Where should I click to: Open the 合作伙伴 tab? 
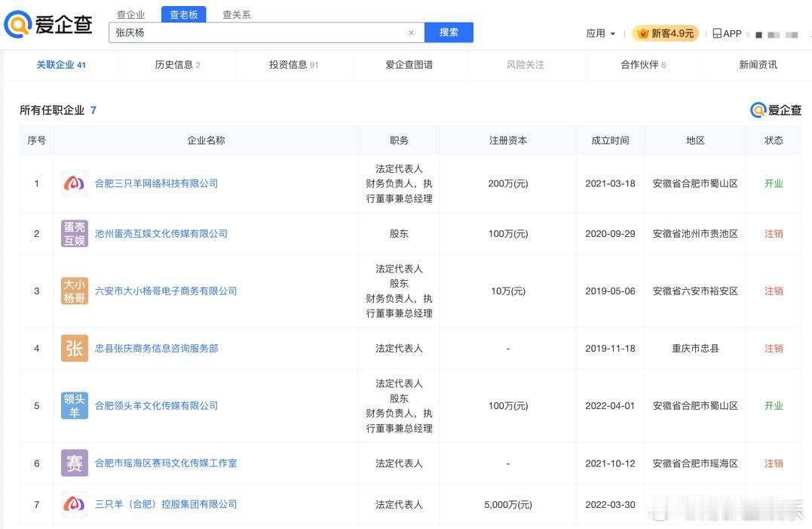643,65
